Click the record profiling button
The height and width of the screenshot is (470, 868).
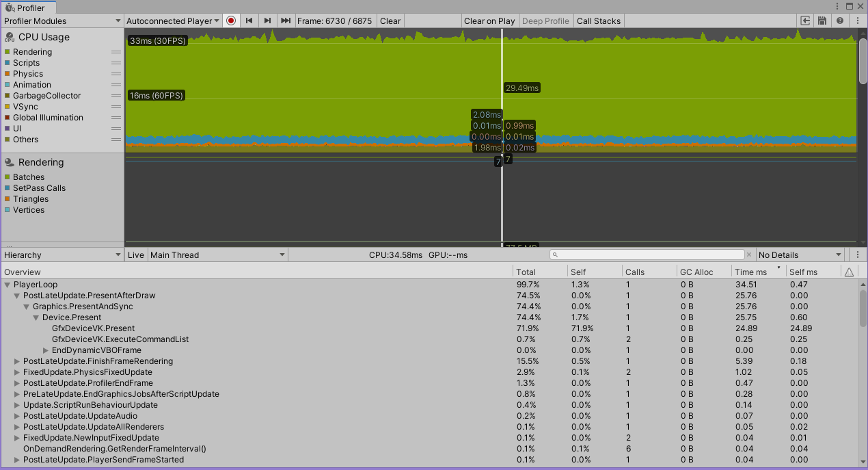click(x=231, y=21)
